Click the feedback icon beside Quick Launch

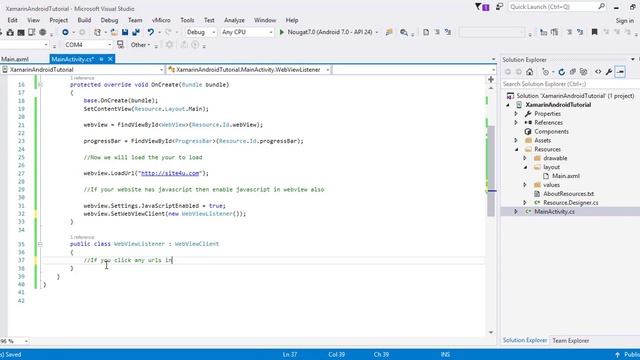pyautogui.click(x=499, y=7)
